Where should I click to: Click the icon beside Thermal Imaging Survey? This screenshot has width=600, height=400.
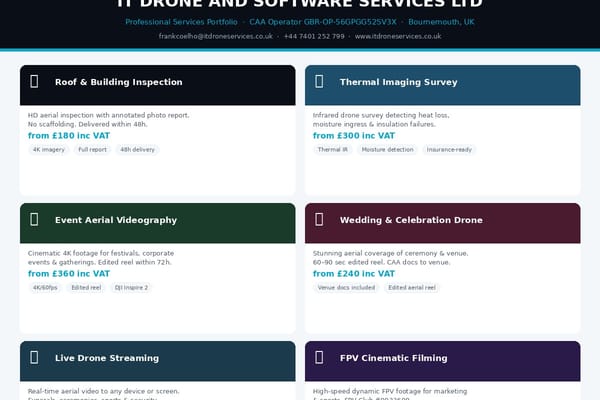tap(319, 82)
